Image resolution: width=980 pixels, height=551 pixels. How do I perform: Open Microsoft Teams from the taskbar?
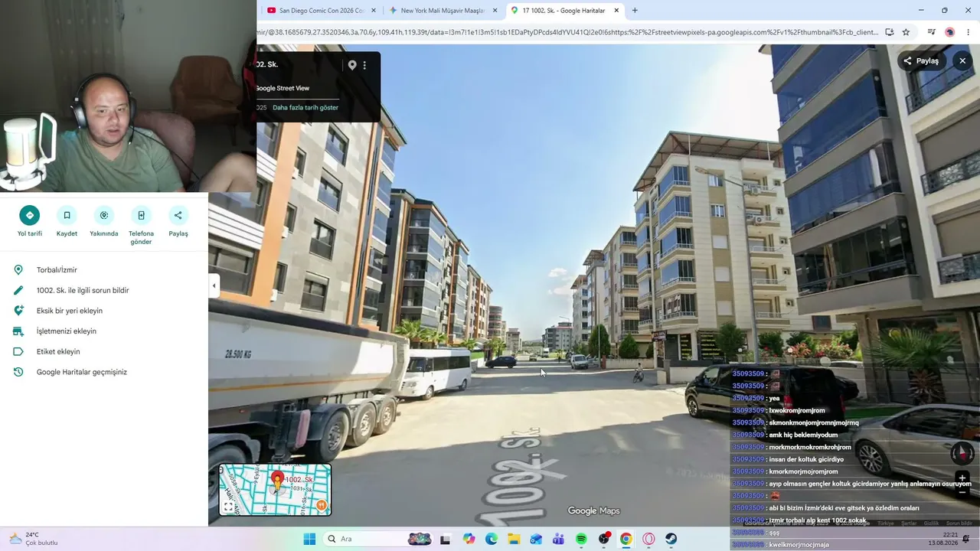pos(558,539)
